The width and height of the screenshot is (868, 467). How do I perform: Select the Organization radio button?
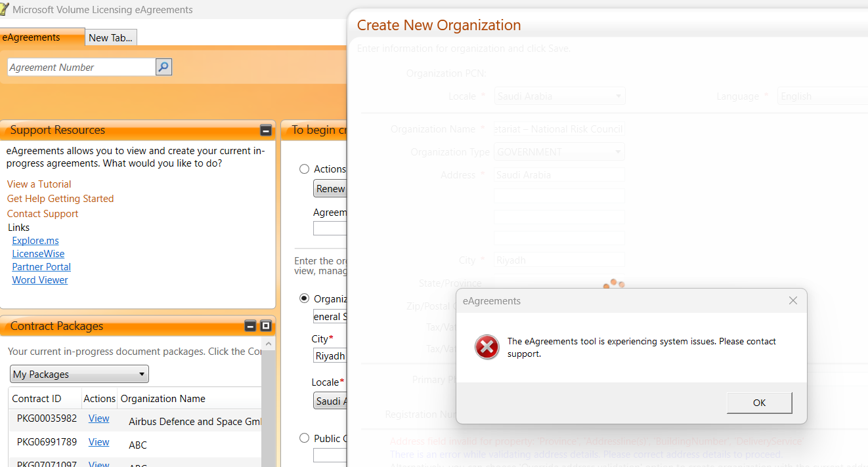[x=304, y=298]
